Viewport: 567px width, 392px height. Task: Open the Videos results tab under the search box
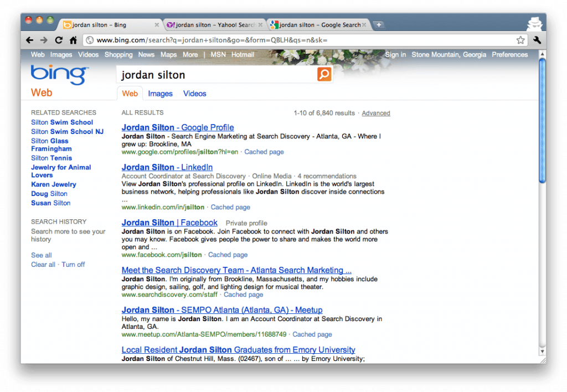click(x=194, y=94)
